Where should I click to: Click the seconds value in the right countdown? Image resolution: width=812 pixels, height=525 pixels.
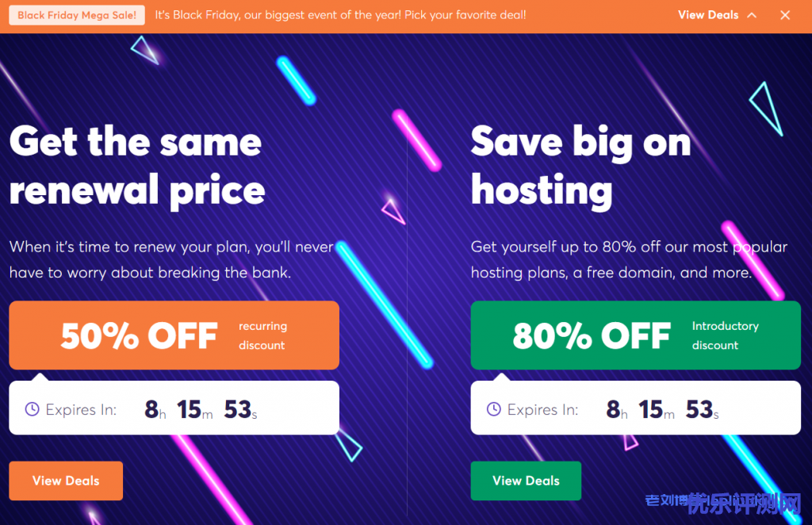pos(699,409)
